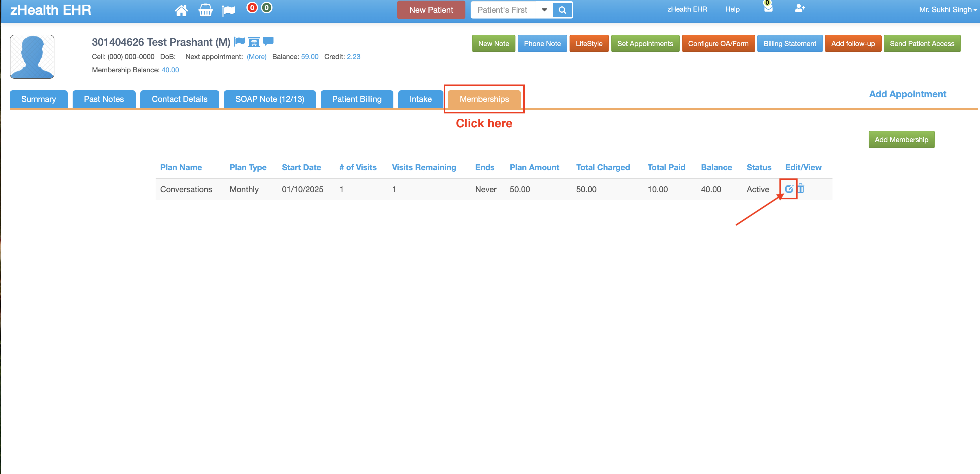
Task: Click Add follow-up button
Action: point(853,43)
